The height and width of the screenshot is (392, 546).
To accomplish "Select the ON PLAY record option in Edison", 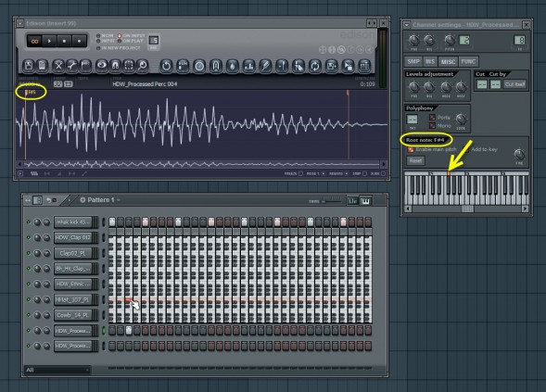I will pos(131,41).
